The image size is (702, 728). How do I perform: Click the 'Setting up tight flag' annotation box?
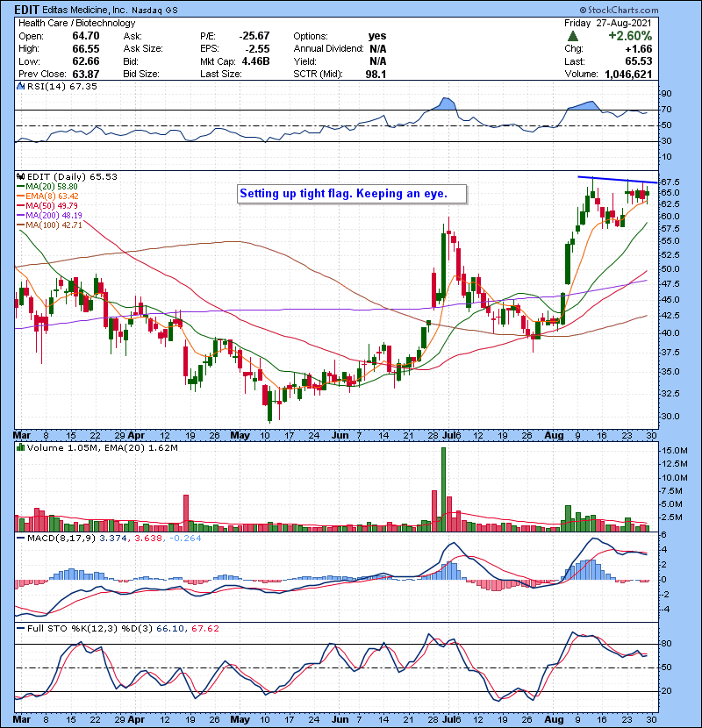click(352, 194)
